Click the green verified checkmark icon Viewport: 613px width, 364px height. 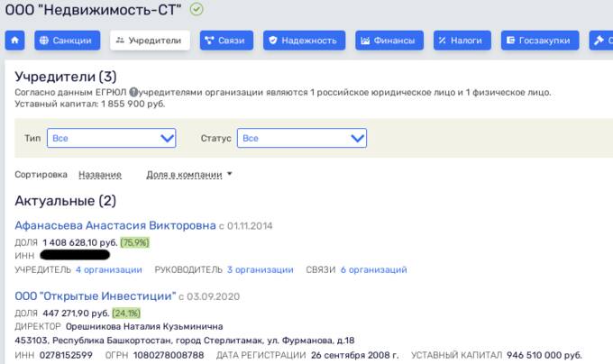coord(197,10)
